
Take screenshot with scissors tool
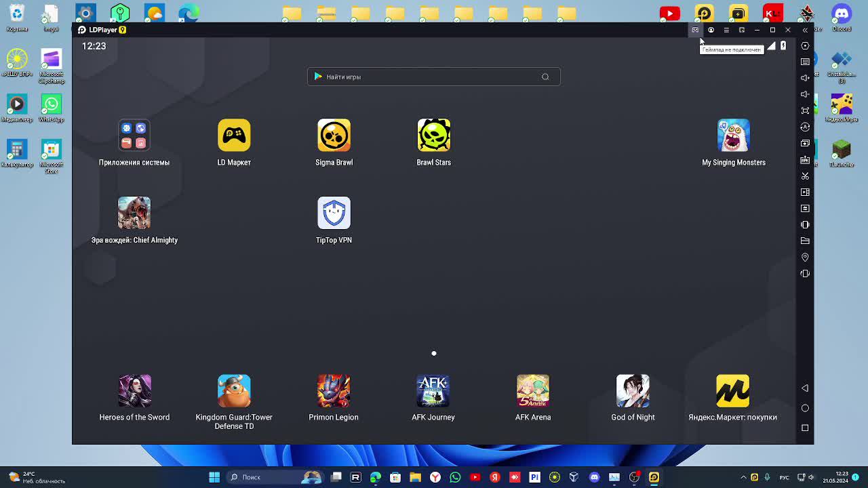click(805, 176)
